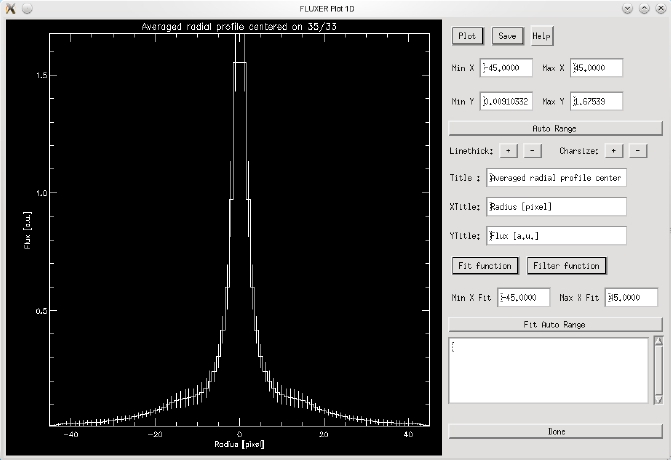
Task: Click the results scrollbar down arrow
Action: (659, 400)
